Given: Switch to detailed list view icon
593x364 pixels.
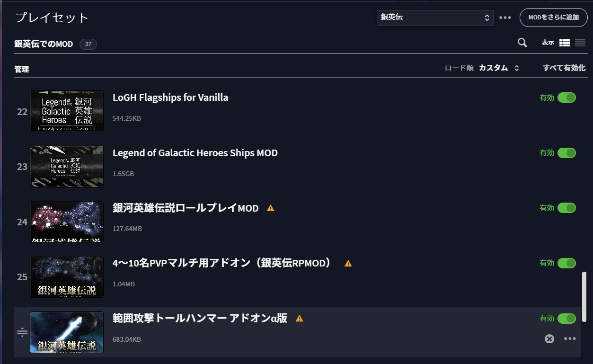Looking at the screenshot, I should pos(564,43).
